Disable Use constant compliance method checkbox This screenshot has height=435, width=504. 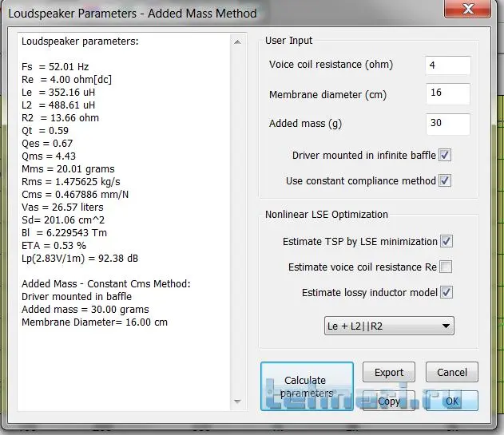tap(445, 180)
